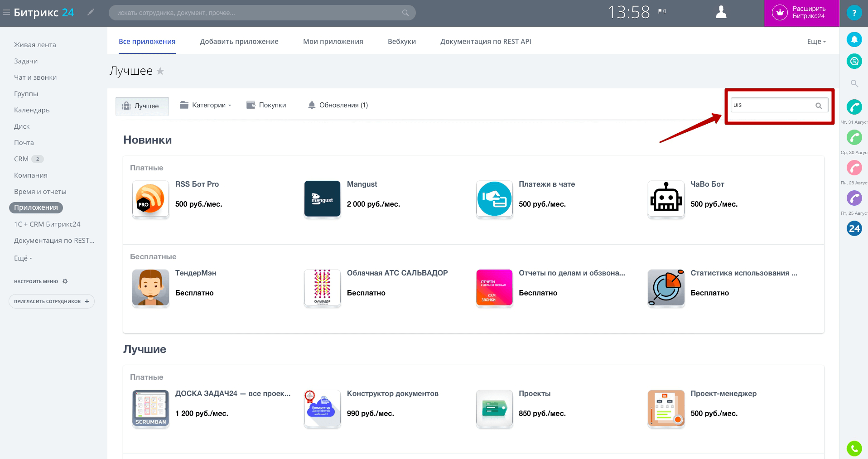868x459 pixels.
Task: Click the flag counter next to the clock
Action: tap(662, 11)
